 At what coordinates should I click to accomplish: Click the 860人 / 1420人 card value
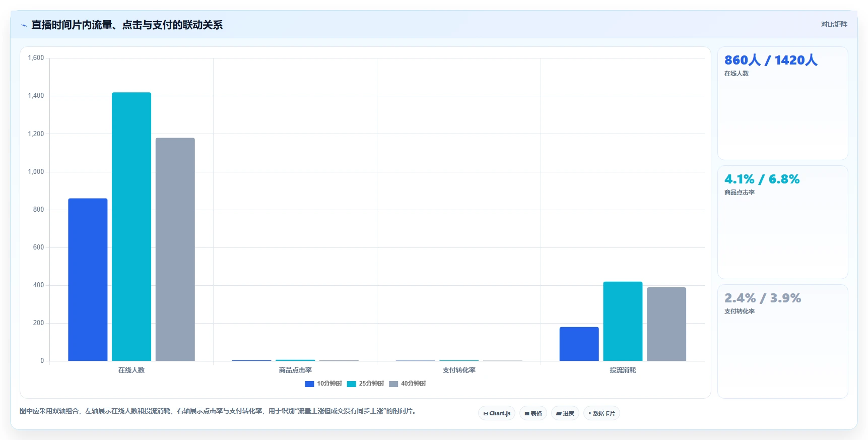click(771, 60)
